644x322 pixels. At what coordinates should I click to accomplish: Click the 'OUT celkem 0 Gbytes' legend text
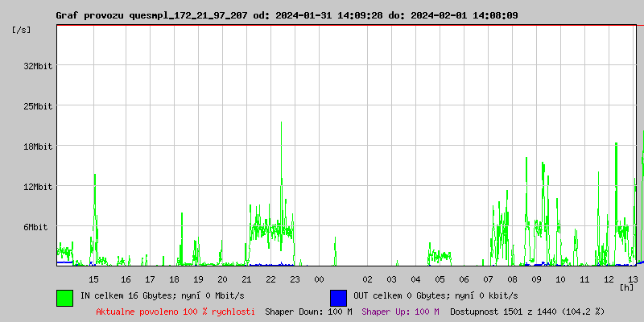pyautogui.click(x=436, y=296)
